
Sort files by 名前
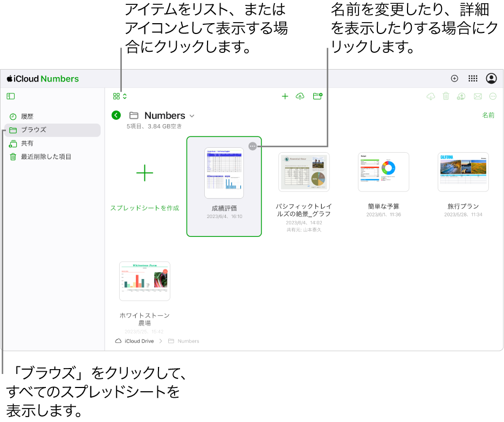pyautogui.click(x=488, y=115)
